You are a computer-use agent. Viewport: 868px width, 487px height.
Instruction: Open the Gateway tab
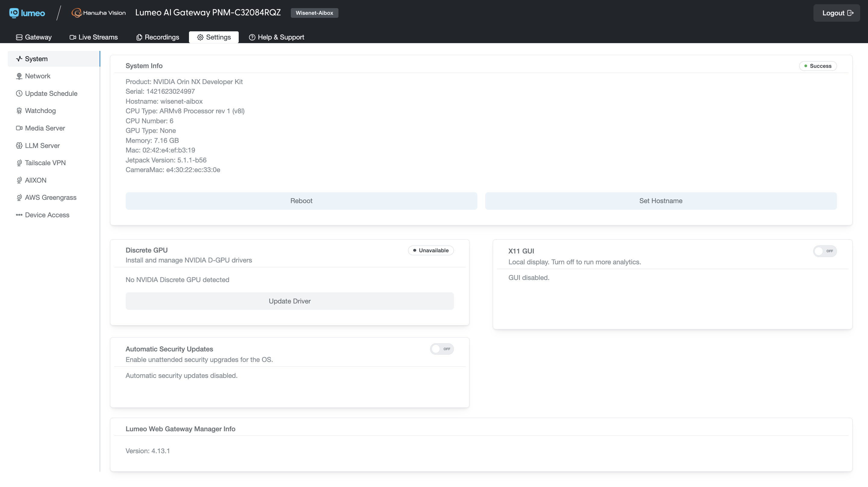tap(34, 37)
